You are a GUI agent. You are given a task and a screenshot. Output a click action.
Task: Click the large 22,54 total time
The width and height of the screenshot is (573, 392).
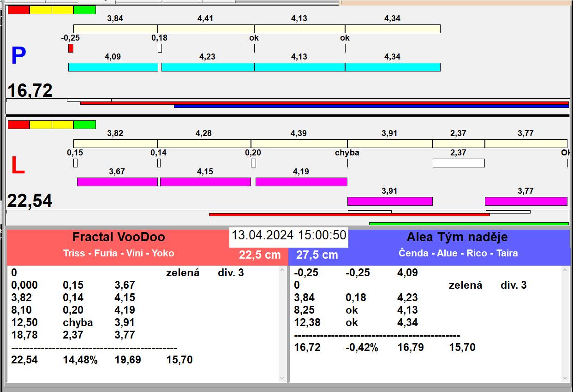coord(30,201)
